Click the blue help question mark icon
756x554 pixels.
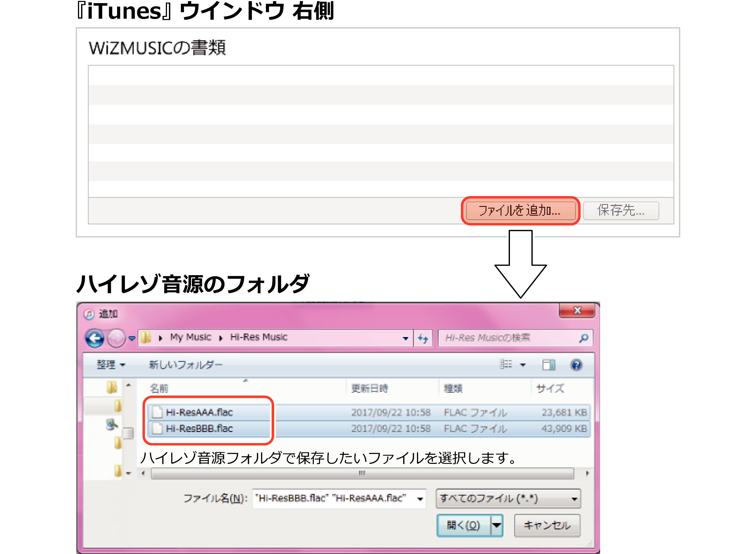[x=576, y=365]
